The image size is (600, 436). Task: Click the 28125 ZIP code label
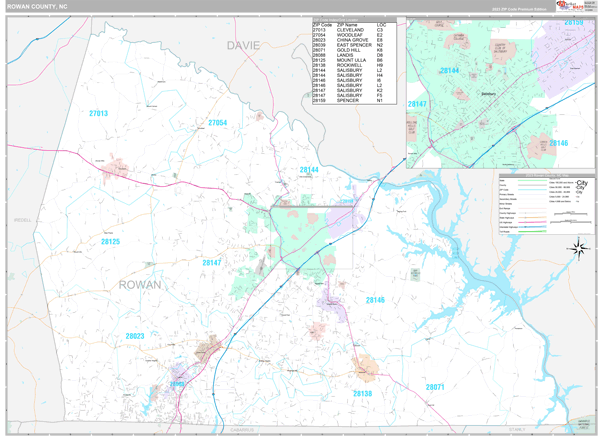[110, 241]
